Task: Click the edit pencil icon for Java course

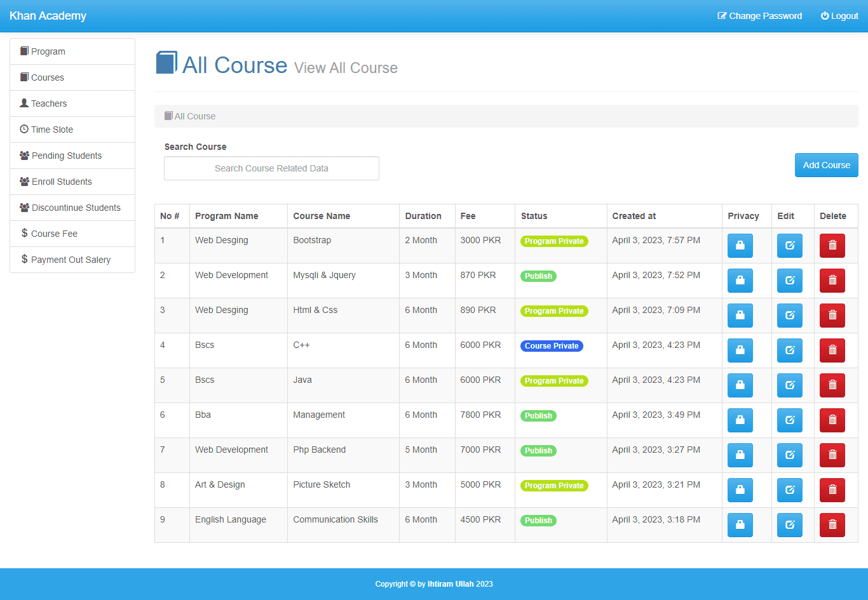Action: pos(789,385)
